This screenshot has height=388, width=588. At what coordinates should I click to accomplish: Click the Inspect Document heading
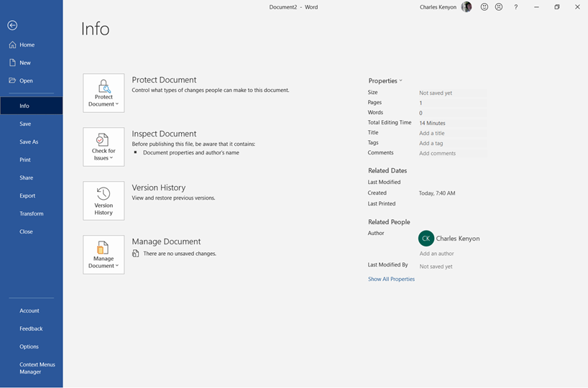click(x=164, y=134)
